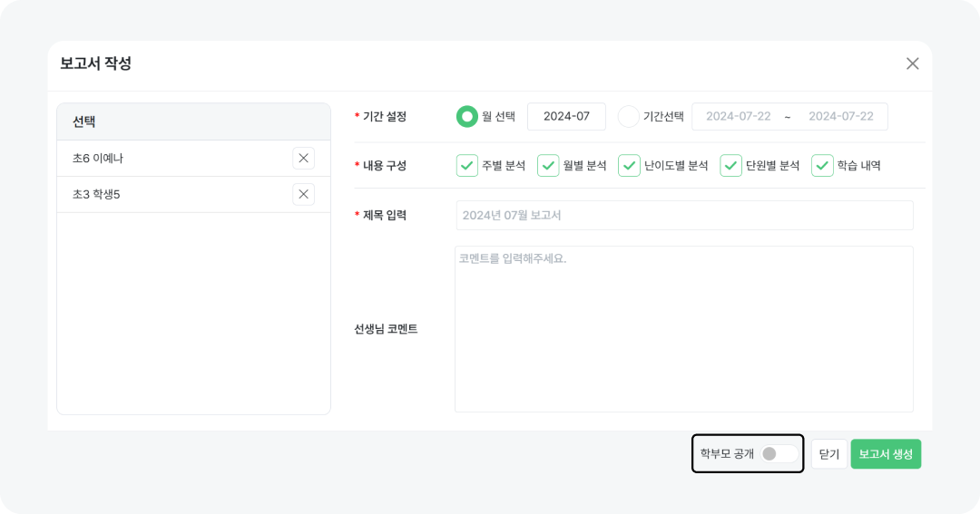Remove 초3 학생5 from the selection list
Screen dimensions: 980x514
pos(303,194)
